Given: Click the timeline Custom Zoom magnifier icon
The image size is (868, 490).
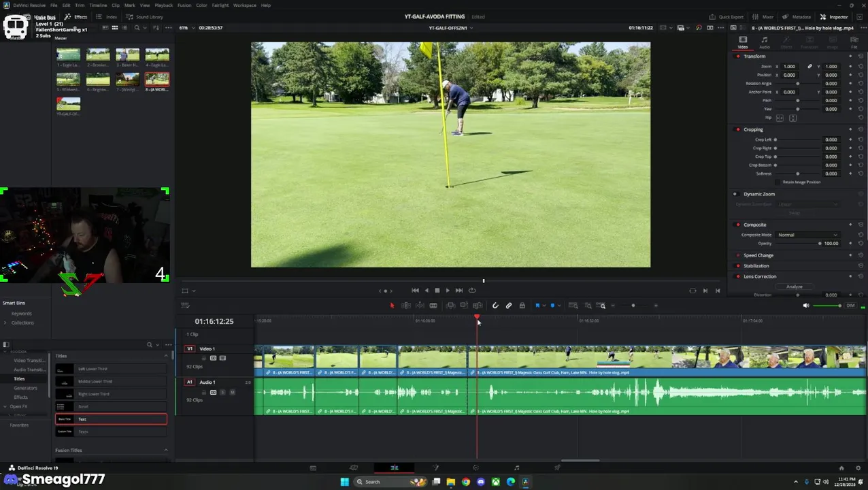Looking at the screenshot, I should coord(603,306).
